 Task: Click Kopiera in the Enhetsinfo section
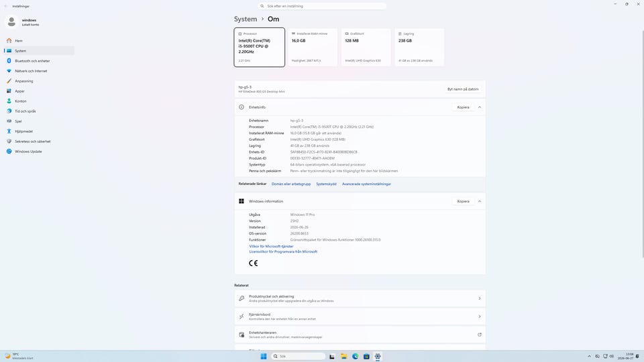tap(463, 107)
